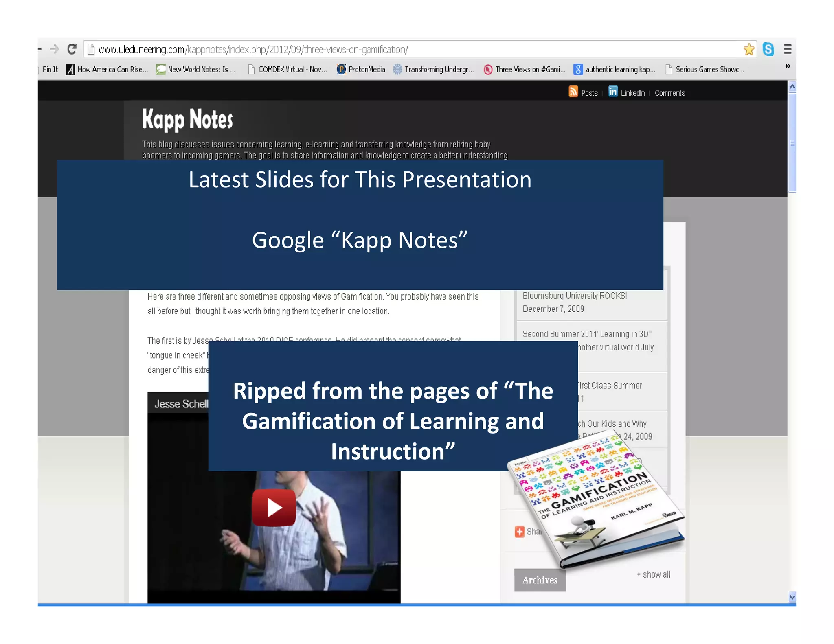Viewport: 834px width, 644px height.
Task: Open the Bloomsburg University ROCKS! post
Action: point(575,296)
